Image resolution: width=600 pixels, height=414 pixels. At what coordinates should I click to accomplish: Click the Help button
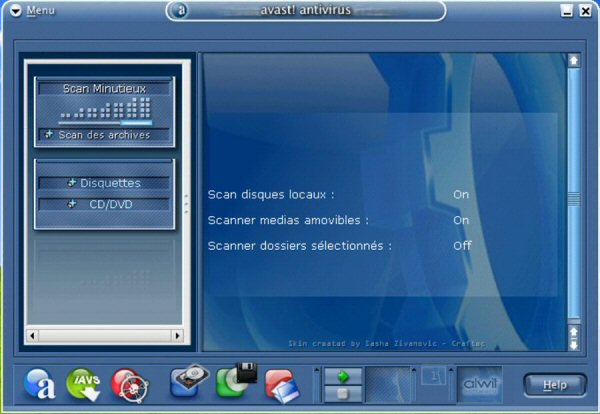[555, 385]
